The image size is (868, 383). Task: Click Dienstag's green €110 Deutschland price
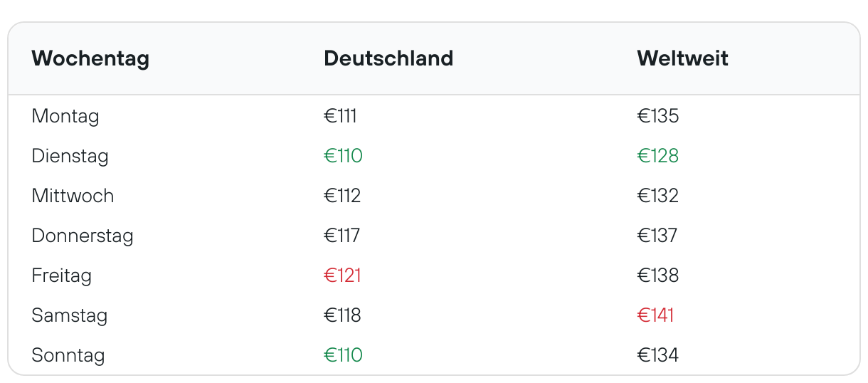pyautogui.click(x=344, y=156)
